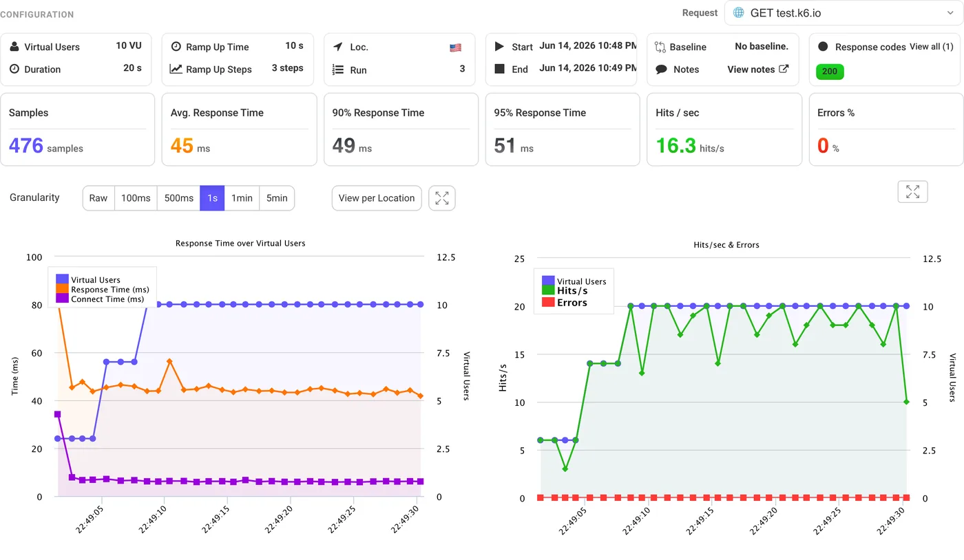
Task: Click the Run list icon
Action: point(337,69)
